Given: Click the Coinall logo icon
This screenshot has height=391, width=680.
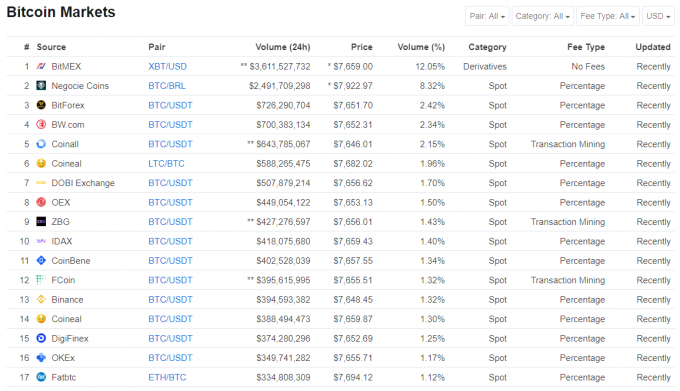Looking at the screenshot, I should pos(41,144).
